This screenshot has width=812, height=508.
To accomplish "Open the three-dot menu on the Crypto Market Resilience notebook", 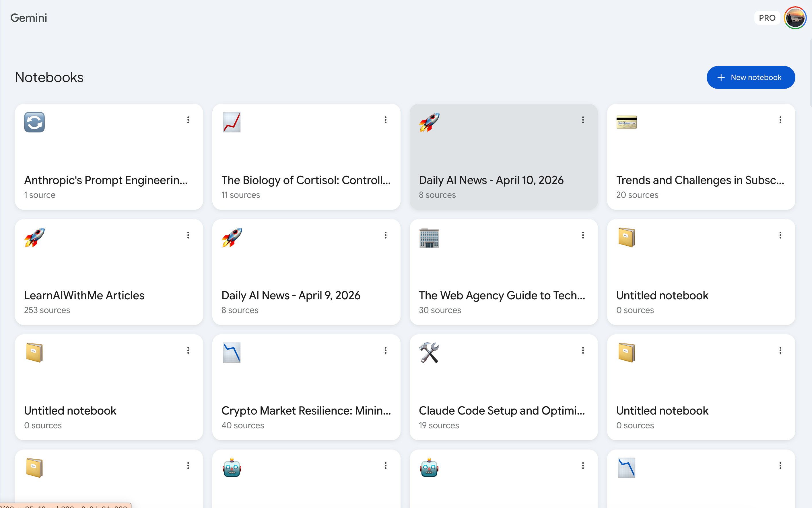I will coord(386,350).
